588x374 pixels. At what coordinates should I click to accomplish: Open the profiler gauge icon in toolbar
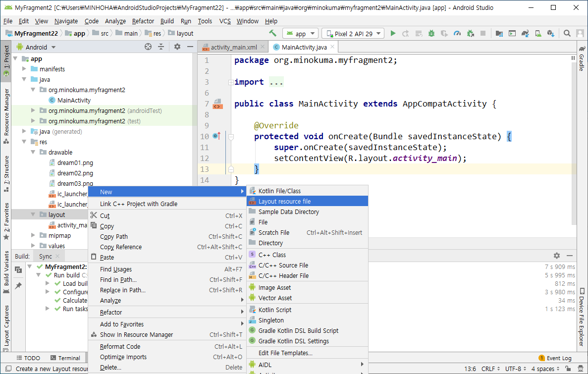pyautogui.click(x=457, y=33)
